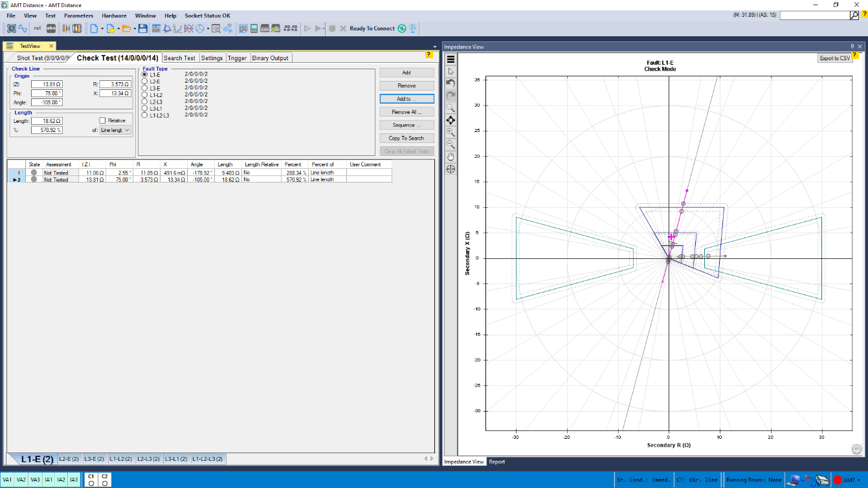This screenshot has width=868, height=488.
Task: Open the 'Line length' percent-of dropdown
Action: pyautogui.click(x=115, y=130)
